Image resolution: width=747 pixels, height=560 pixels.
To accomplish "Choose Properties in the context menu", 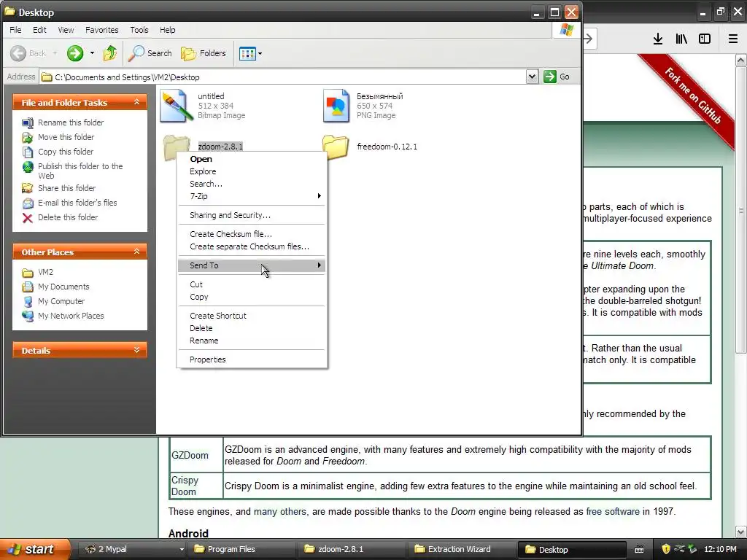I will (x=252, y=359).
